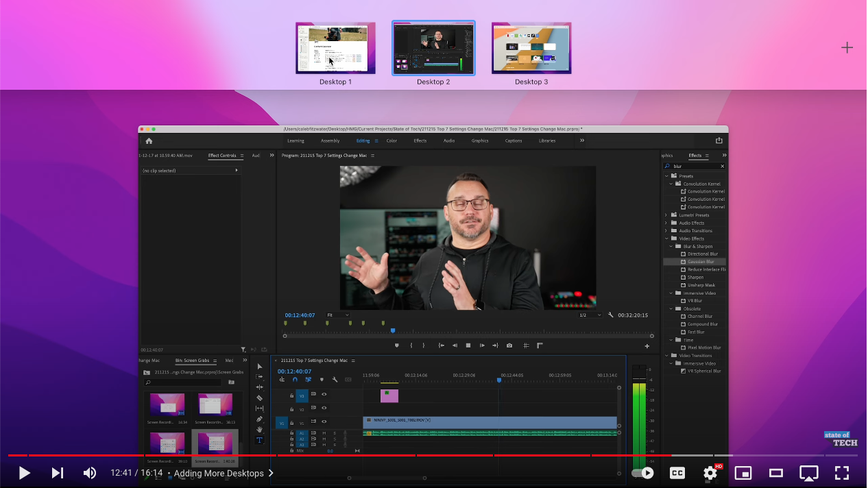Open the Fit zoom level dropdown
Image resolution: width=868 pixels, height=488 pixels.
pos(338,315)
